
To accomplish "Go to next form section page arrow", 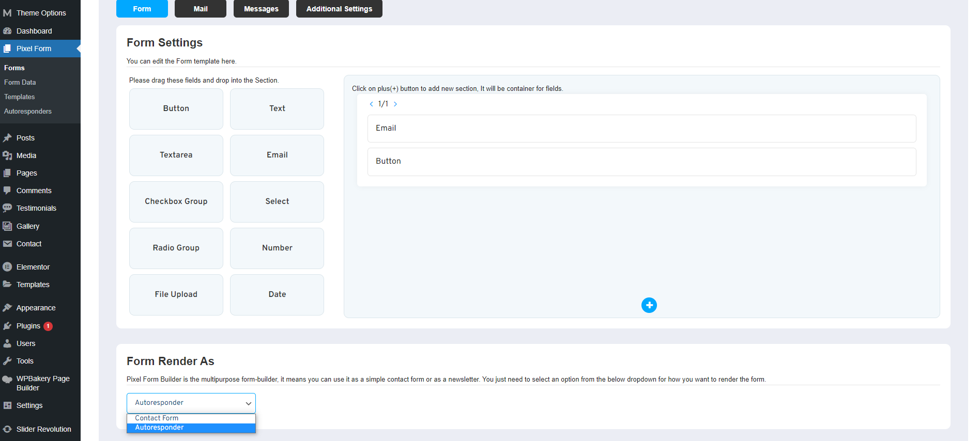I will point(395,104).
